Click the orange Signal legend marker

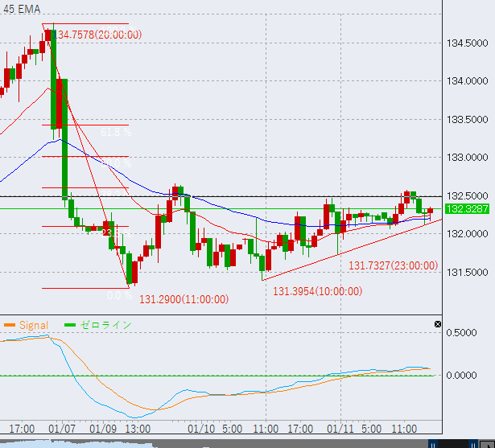(x=10, y=325)
